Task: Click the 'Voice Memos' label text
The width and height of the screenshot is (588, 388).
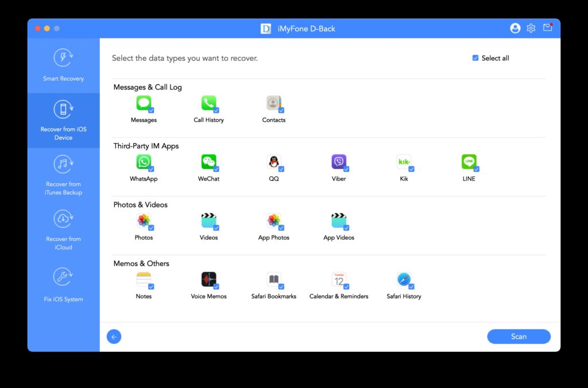Action: (x=208, y=297)
